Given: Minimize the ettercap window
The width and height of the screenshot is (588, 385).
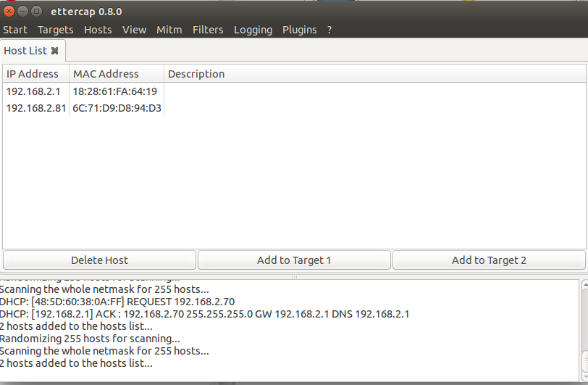Looking at the screenshot, I should (x=22, y=12).
